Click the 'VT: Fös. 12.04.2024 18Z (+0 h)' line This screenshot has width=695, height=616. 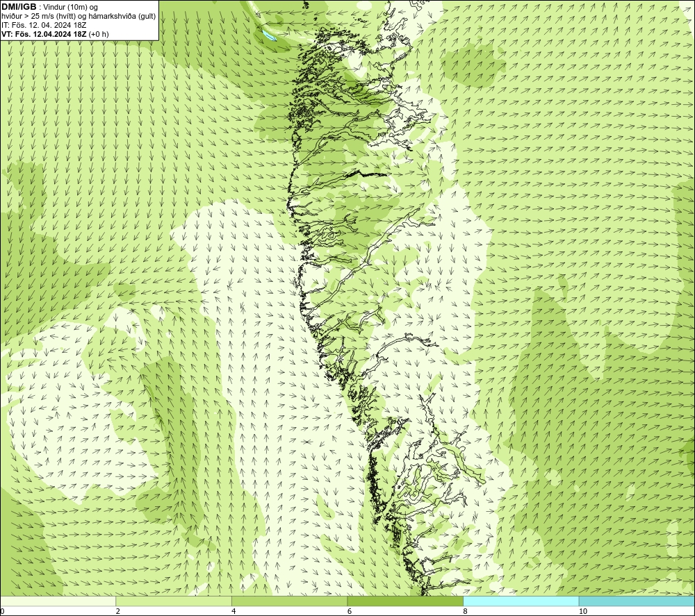[x=55, y=34]
